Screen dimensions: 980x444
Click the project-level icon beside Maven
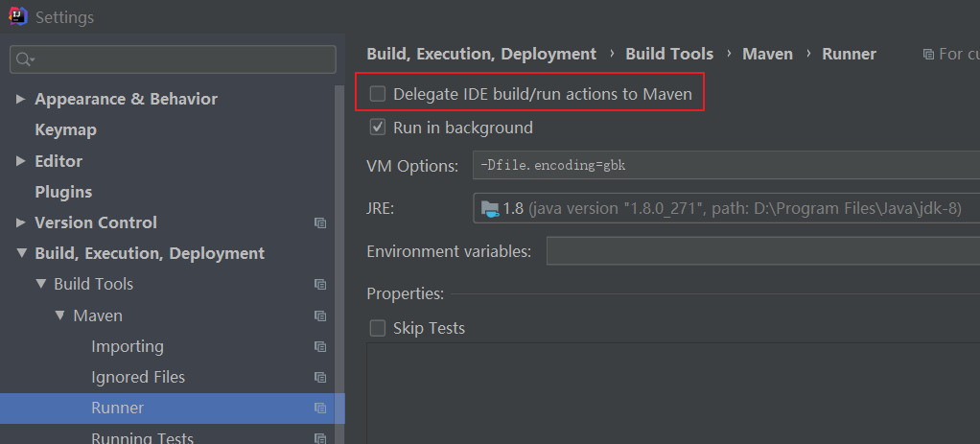(320, 315)
